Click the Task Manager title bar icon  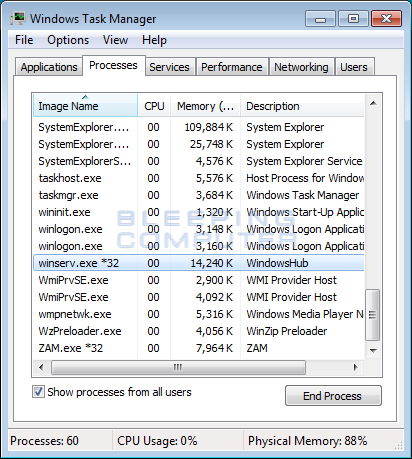coord(18,19)
